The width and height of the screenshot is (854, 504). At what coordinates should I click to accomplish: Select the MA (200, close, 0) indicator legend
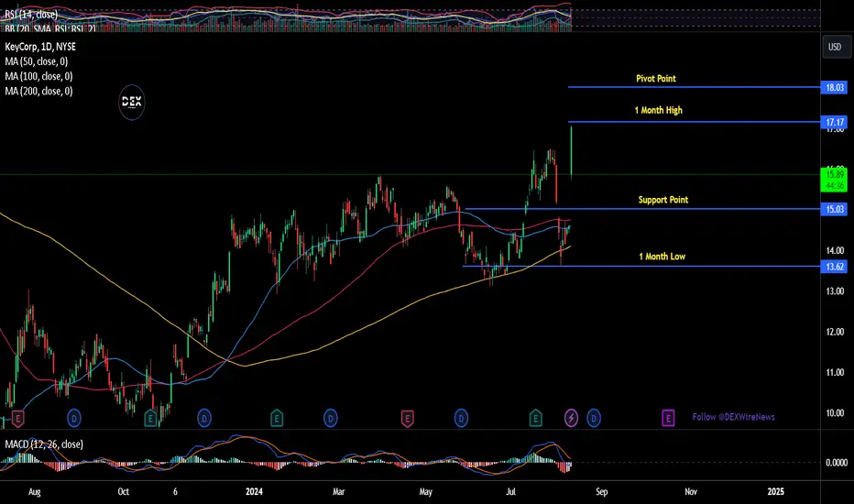pyautogui.click(x=38, y=91)
